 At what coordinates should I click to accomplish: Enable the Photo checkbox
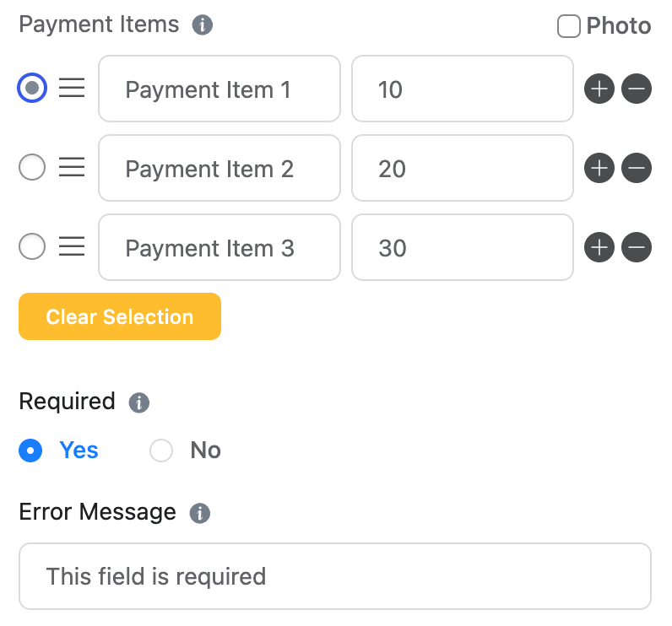pyautogui.click(x=569, y=27)
